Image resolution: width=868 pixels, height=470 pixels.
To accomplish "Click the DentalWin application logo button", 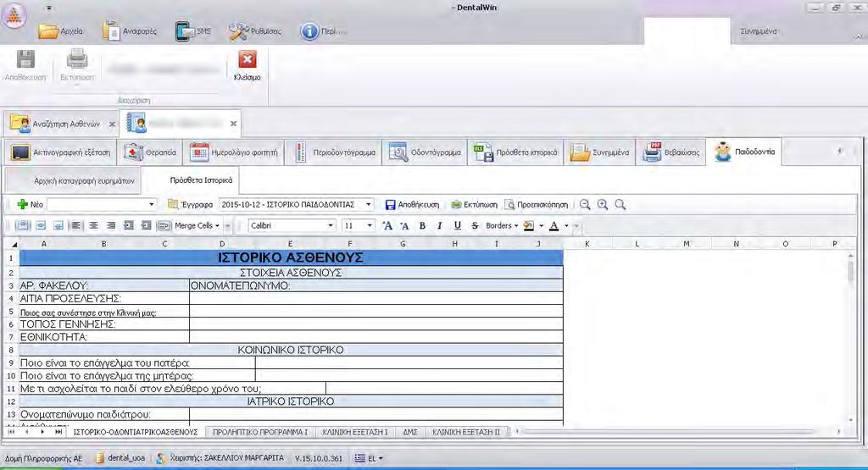I will click(x=14, y=16).
